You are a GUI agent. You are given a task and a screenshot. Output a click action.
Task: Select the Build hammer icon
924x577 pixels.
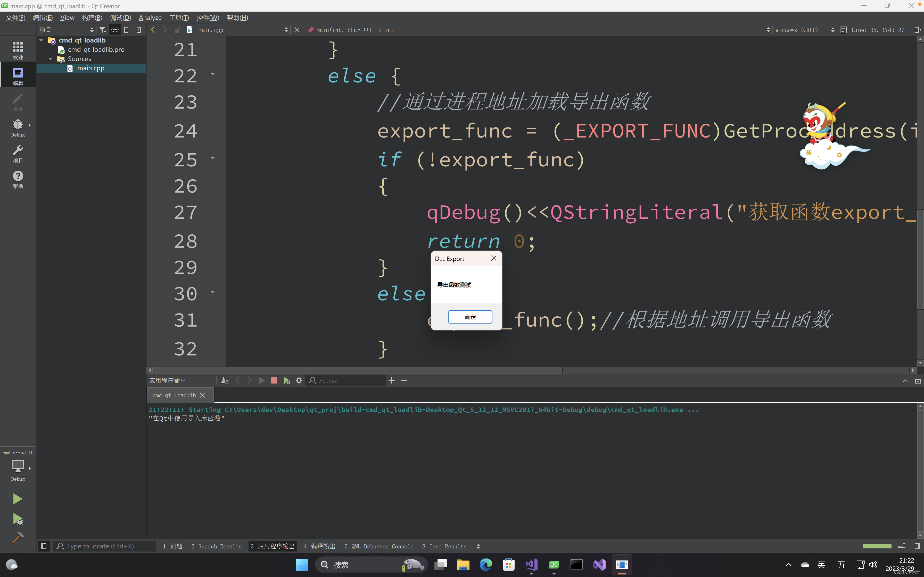tap(17, 538)
